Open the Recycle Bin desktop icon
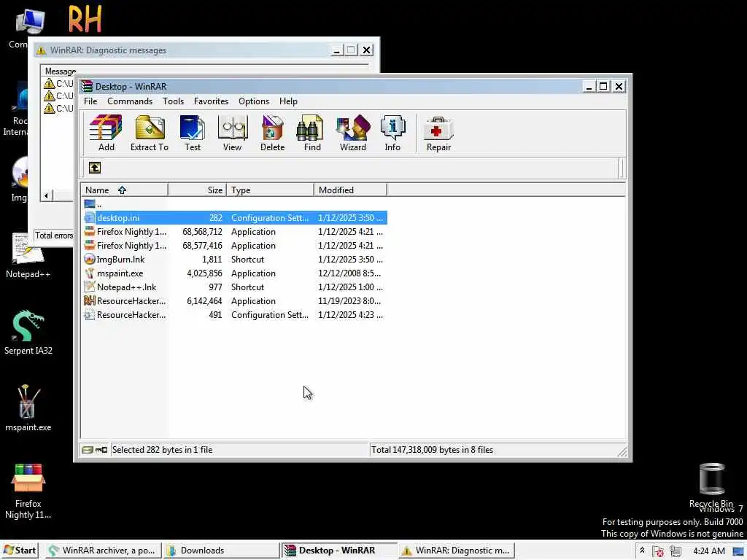 (x=711, y=485)
